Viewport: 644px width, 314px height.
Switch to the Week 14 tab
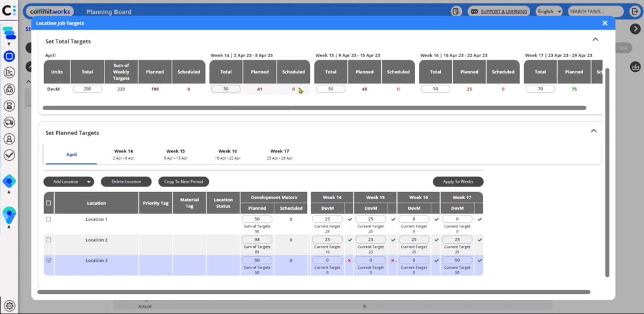(x=124, y=154)
